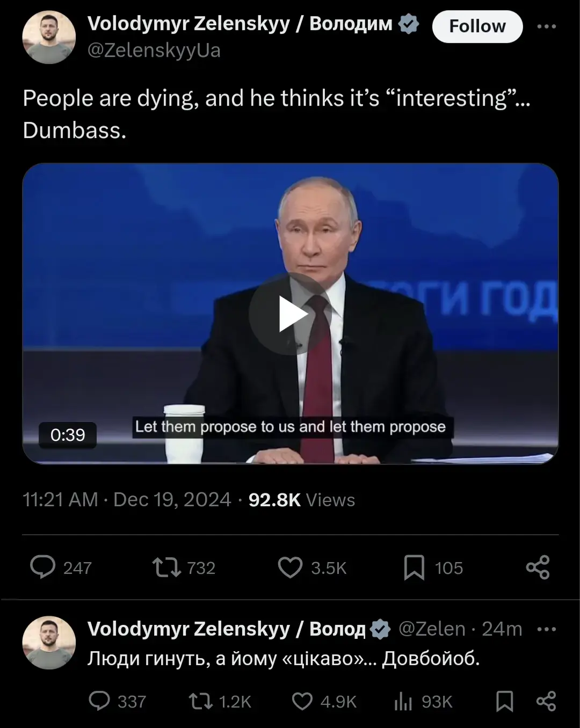
Task: Open the reply post's avatar
Action: 49,643
